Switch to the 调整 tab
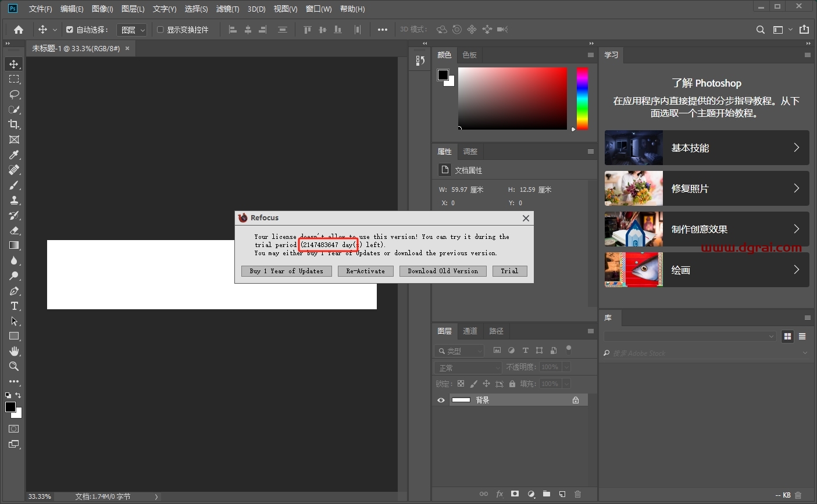This screenshot has height=504, width=817. tap(470, 151)
